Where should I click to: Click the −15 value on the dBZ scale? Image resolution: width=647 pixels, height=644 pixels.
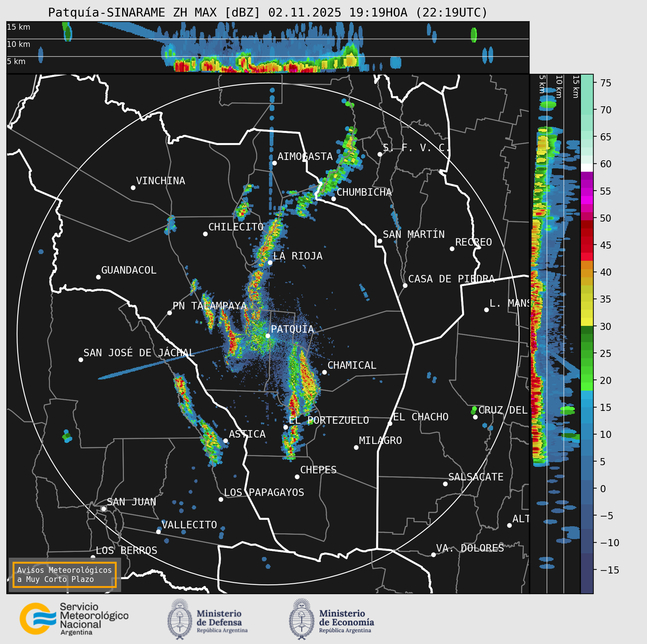(610, 570)
